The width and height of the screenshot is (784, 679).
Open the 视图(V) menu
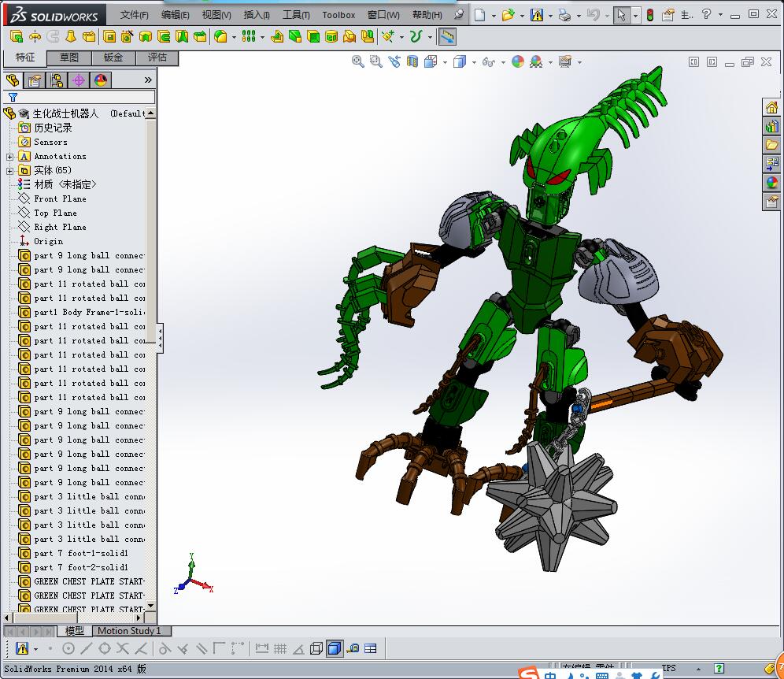pyautogui.click(x=216, y=15)
